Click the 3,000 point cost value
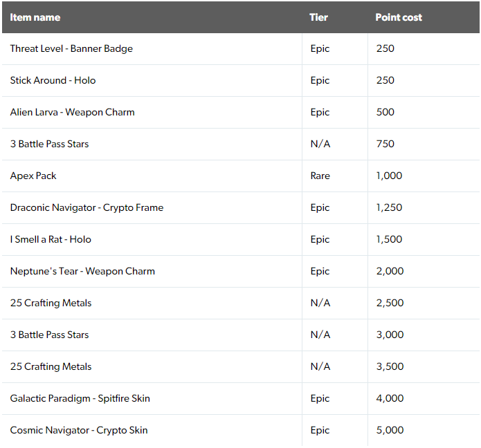 [390, 335]
